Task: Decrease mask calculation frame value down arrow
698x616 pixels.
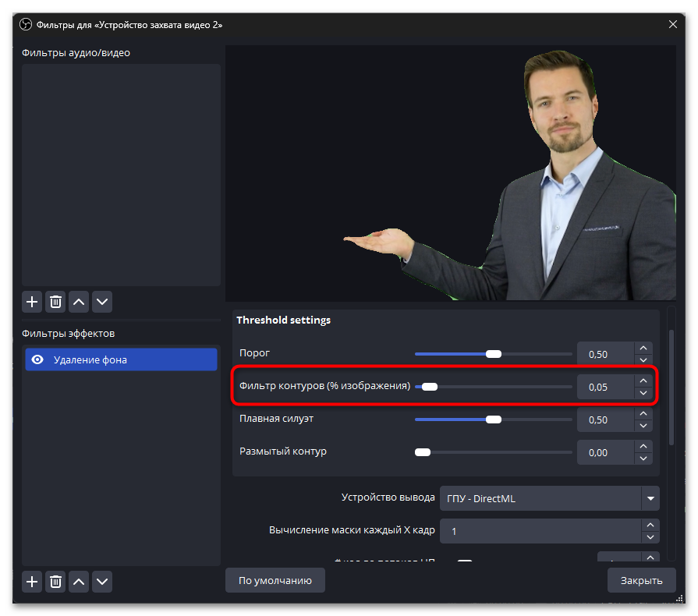Action: click(x=650, y=537)
